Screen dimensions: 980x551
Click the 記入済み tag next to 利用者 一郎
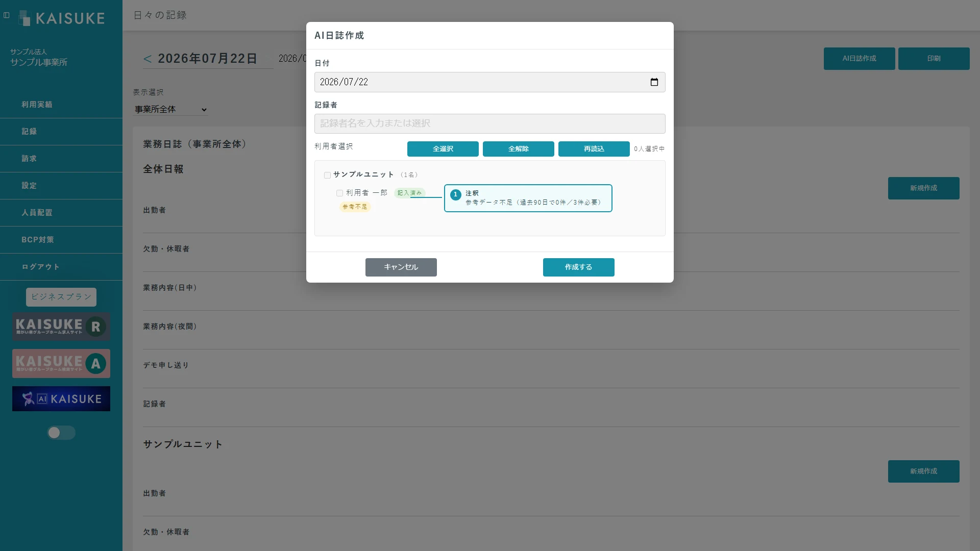[409, 193]
